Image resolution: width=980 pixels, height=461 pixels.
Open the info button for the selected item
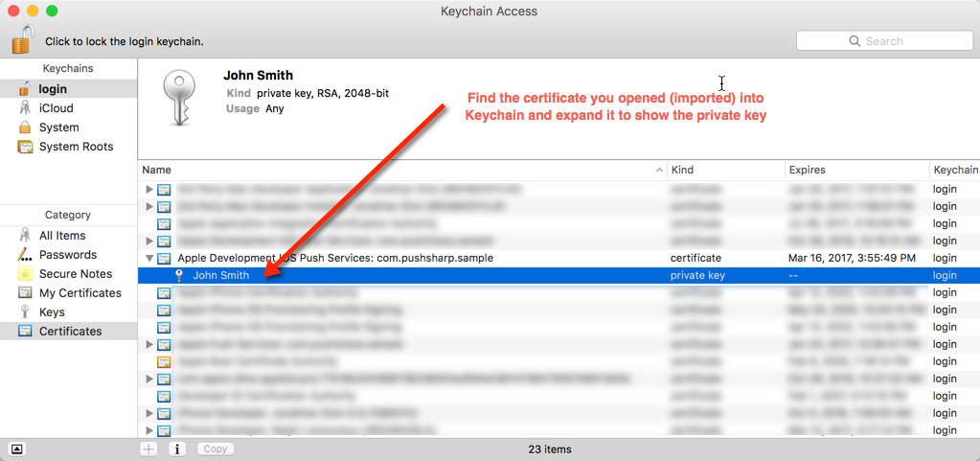(x=177, y=449)
